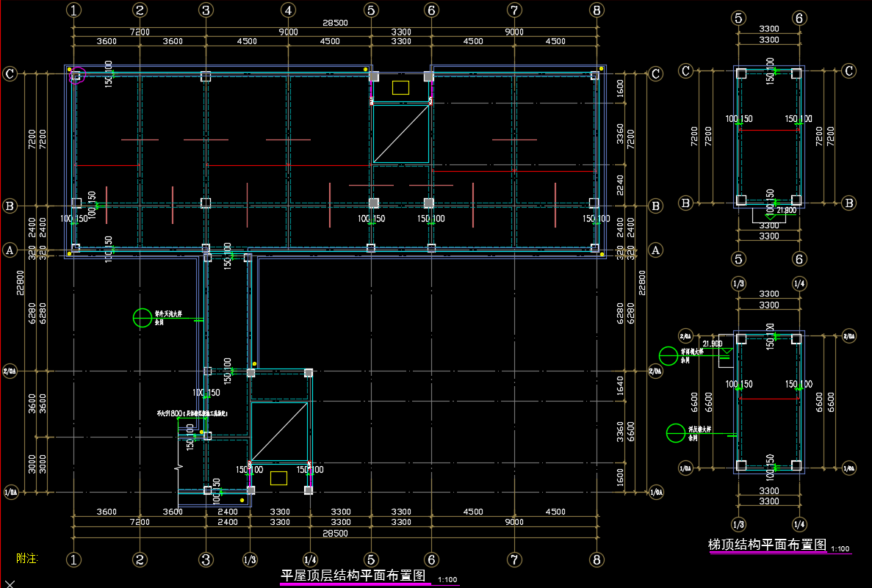Click the yellow 附注: note label
872x588 pixels.
click(26, 558)
